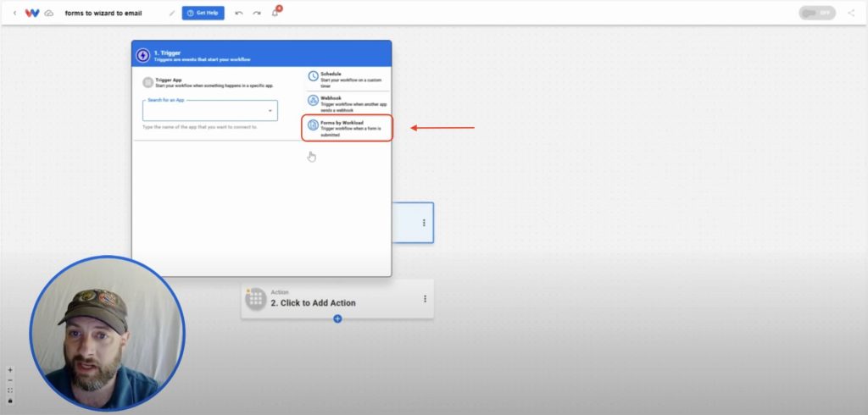Select the workflow title 'forms to wizard to email'
This screenshot has width=868, height=415.
(x=103, y=13)
